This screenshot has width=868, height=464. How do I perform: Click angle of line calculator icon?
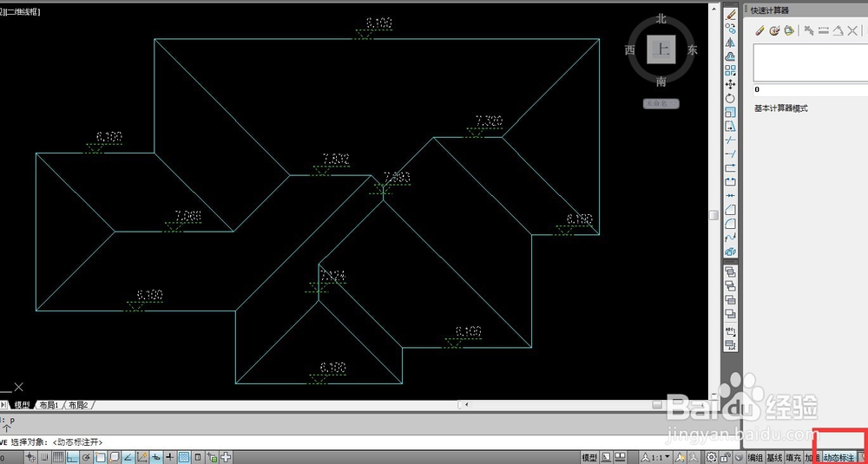pos(838,30)
